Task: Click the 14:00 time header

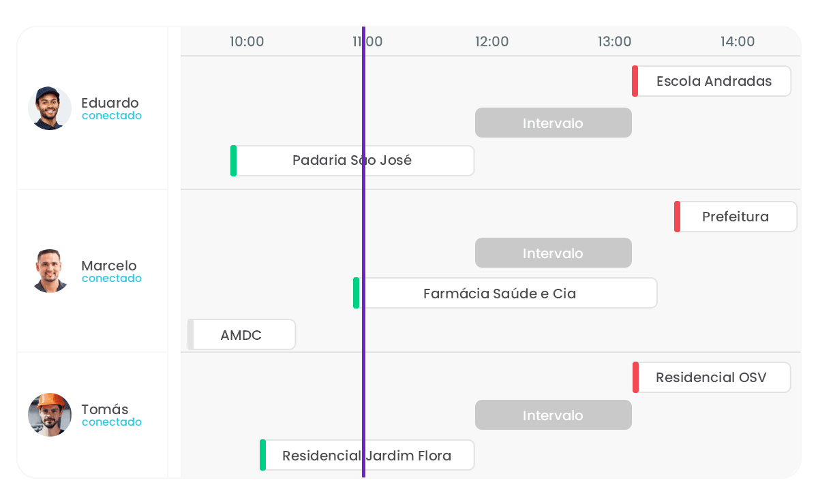Action: (x=738, y=42)
